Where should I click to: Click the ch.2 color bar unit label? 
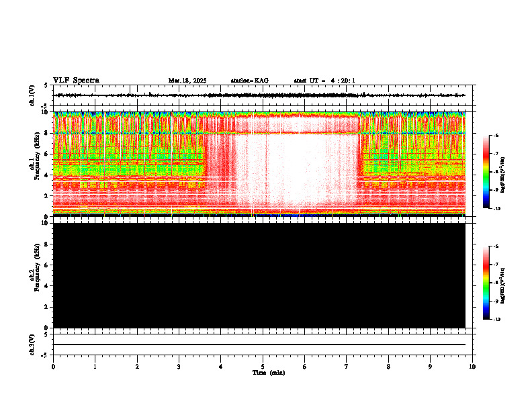click(x=503, y=285)
